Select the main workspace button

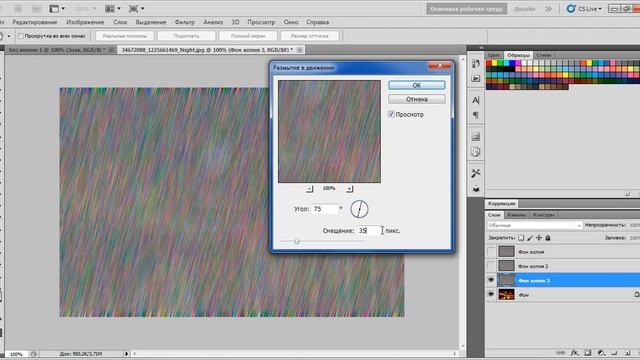[467, 9]
